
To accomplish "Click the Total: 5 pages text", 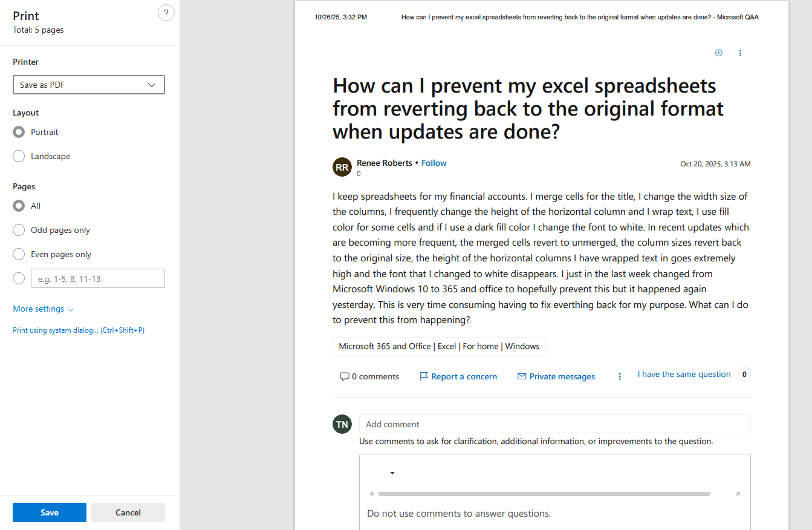I will click(38, 30).
